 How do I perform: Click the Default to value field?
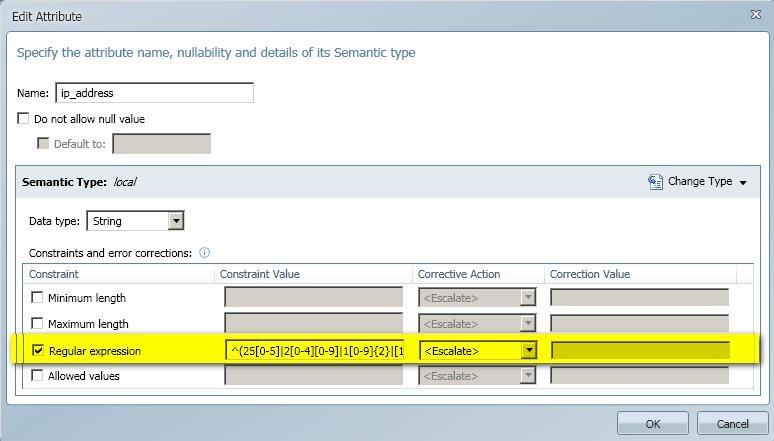pyautogui.click(x=161, y=144)
